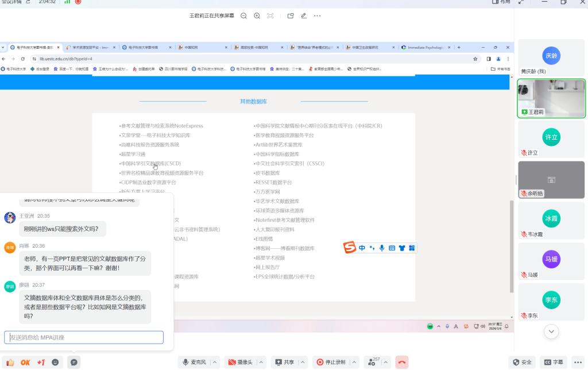Image resolution: width=588 pixels, height=370 pixels.
Task: Click the chat message input field
Action: [84, 337]
